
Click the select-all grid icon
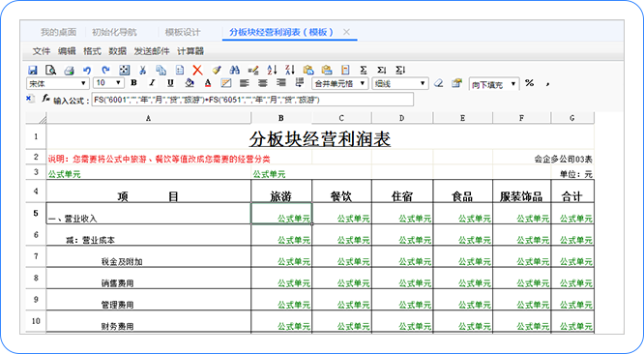coord(124,71)
